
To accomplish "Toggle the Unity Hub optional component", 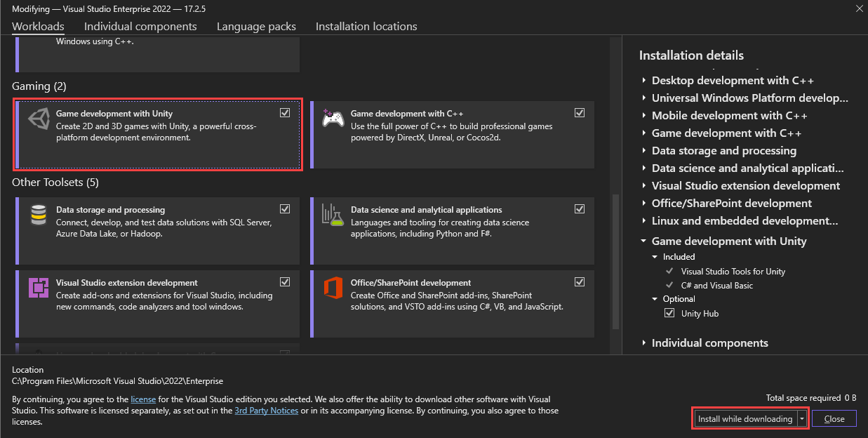I will [x=669, y=313].
